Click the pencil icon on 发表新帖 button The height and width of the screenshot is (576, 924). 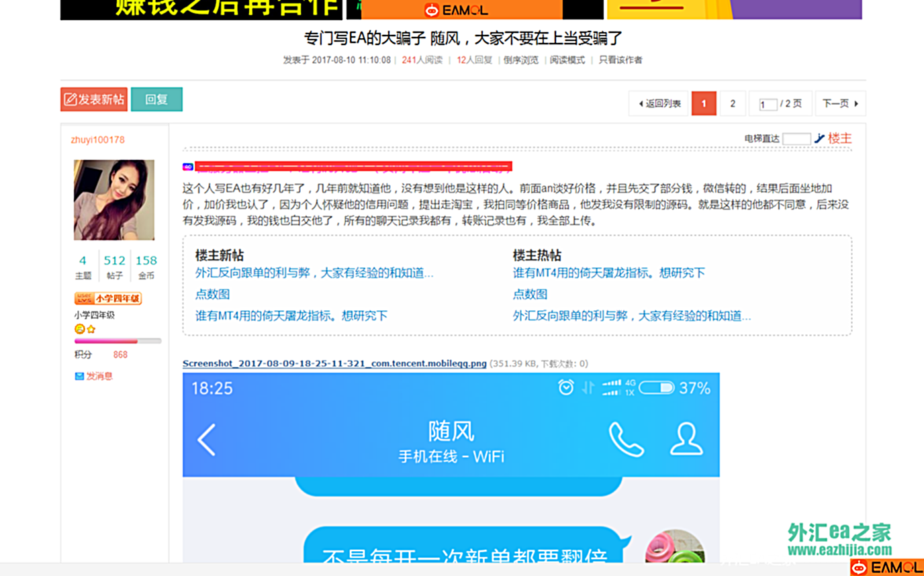pos(70,99)
